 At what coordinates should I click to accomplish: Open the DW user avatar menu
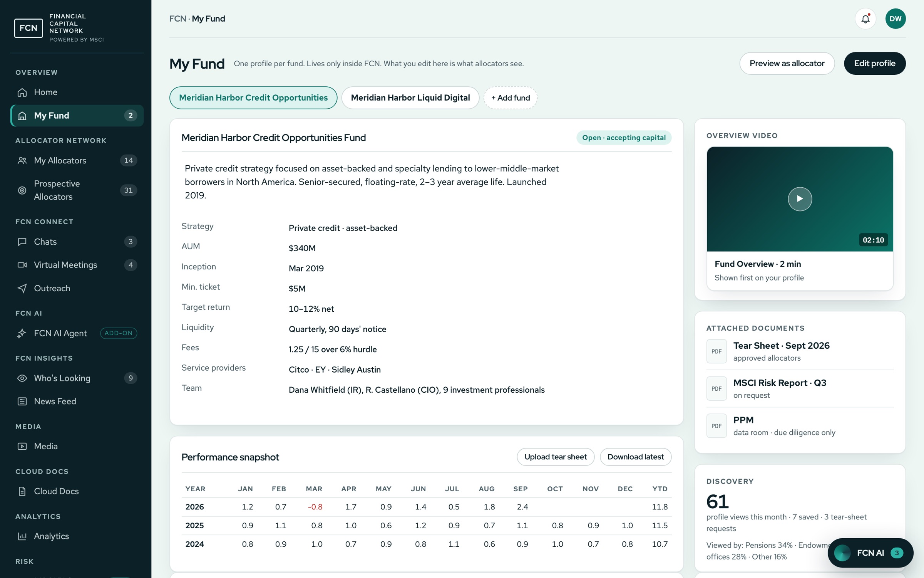[x=895, y=18]
